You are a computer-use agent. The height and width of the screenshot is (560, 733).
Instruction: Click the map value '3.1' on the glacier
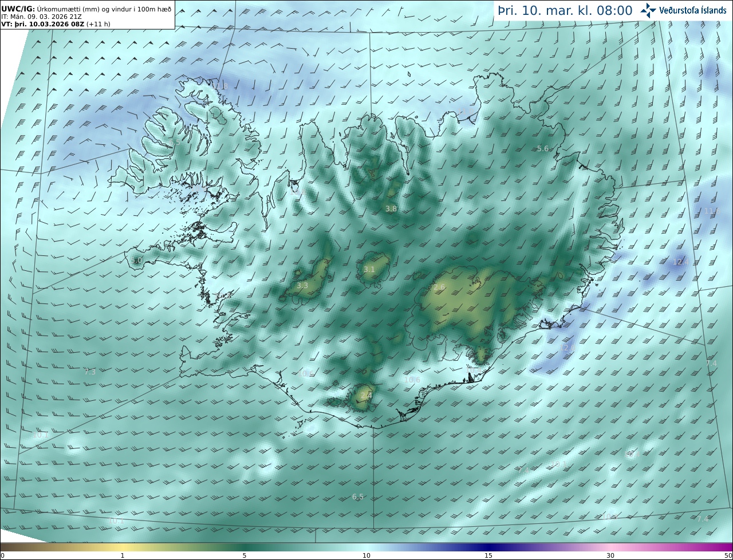pyautogui.click(x=369, y=269)
